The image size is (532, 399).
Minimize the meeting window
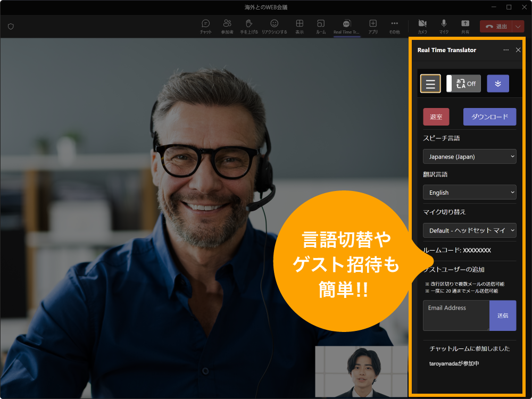coord(494,7)
